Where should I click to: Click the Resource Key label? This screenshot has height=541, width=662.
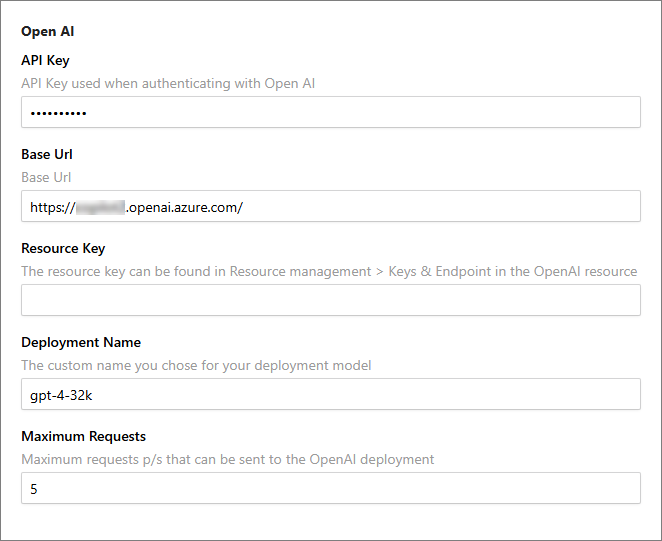[x=63, y=248]
